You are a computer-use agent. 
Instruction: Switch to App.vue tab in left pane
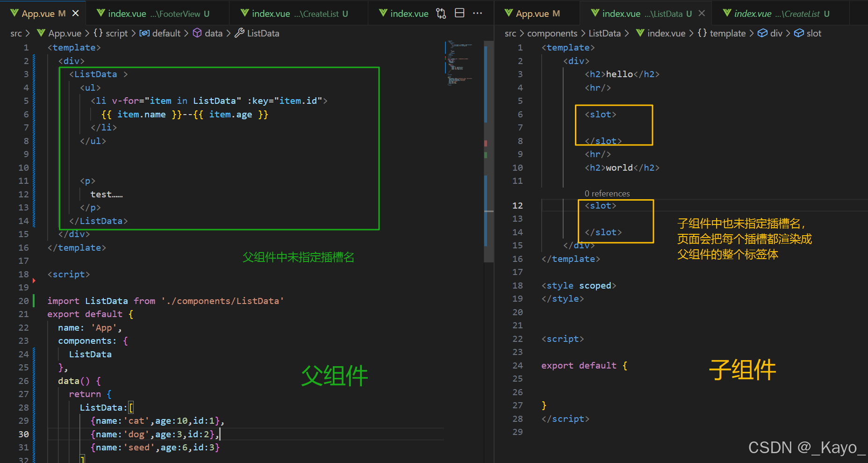click(x=38, y=14)
